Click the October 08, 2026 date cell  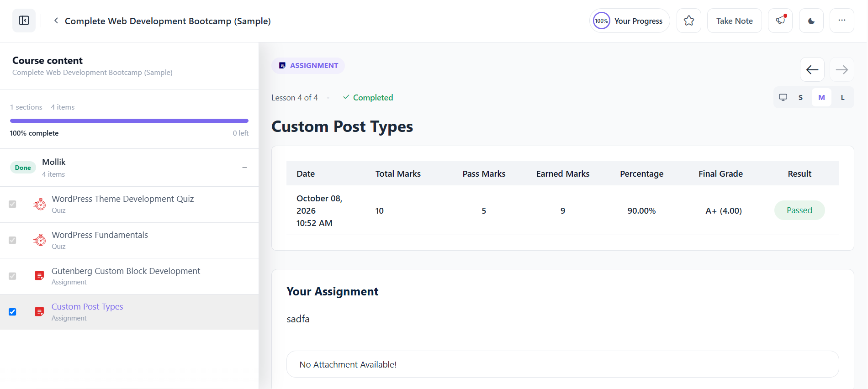coord(319,210)
